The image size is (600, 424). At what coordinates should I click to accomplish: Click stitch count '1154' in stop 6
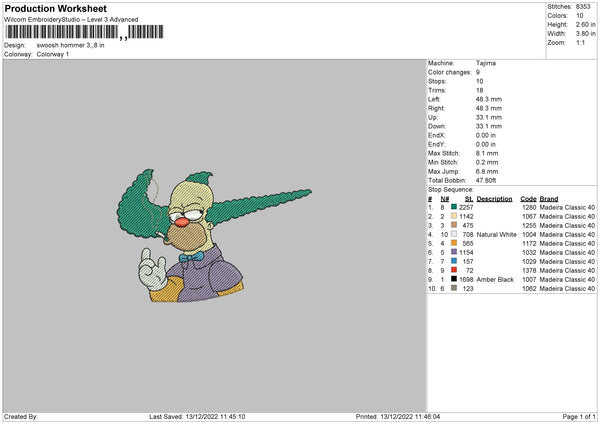point(466,253)
